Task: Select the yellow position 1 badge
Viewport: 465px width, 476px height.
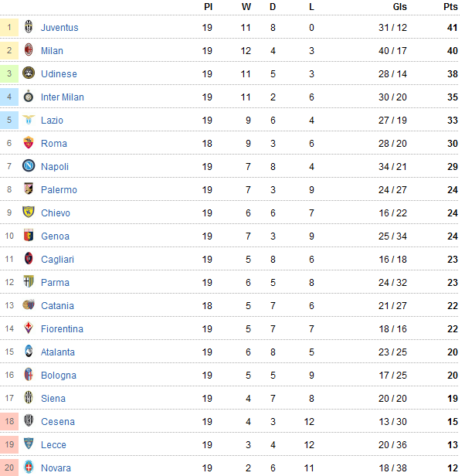Action: tap(9, 28)
